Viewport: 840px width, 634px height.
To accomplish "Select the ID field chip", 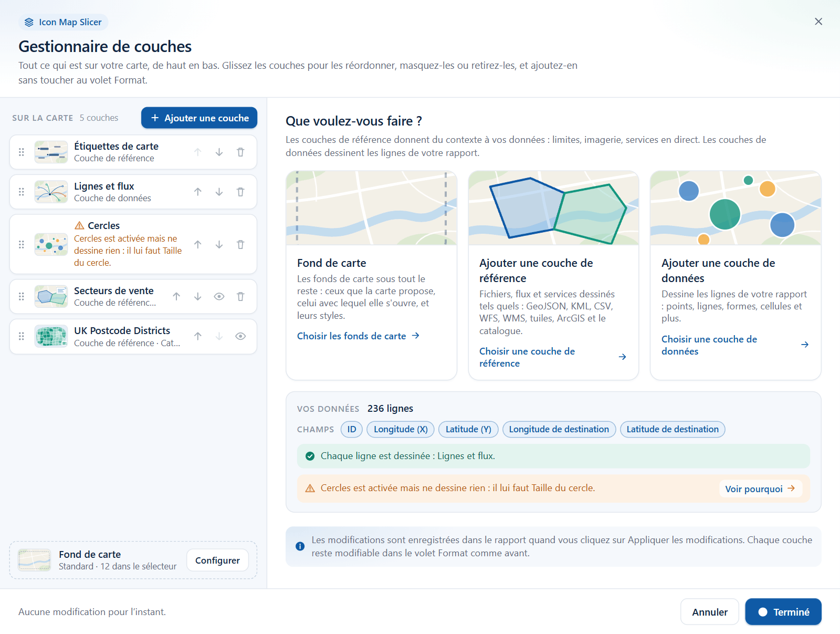I will [352, 430].
